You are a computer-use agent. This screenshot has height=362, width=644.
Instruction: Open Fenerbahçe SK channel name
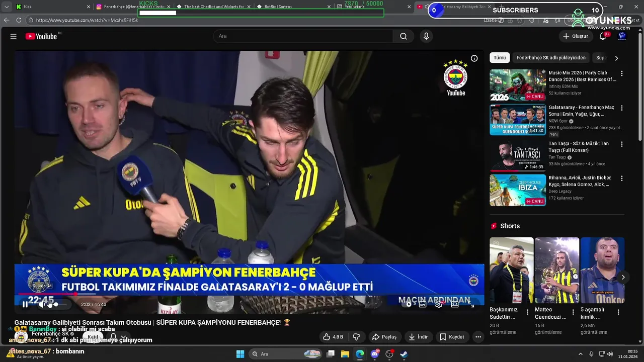(x=50, y=334)
